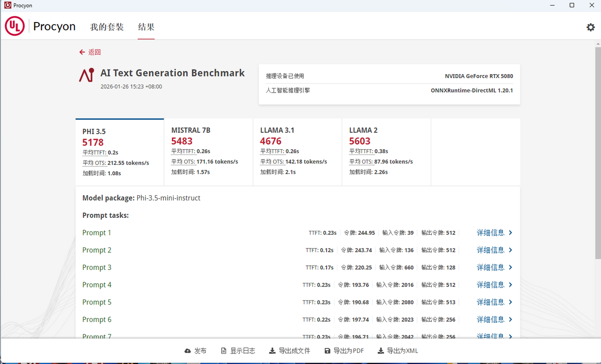The height and width of the screenshot is (364, 601).
Task: Click the AI Text Generation benchmark icon
Action: pyautogui.click(x=87, y=76)
